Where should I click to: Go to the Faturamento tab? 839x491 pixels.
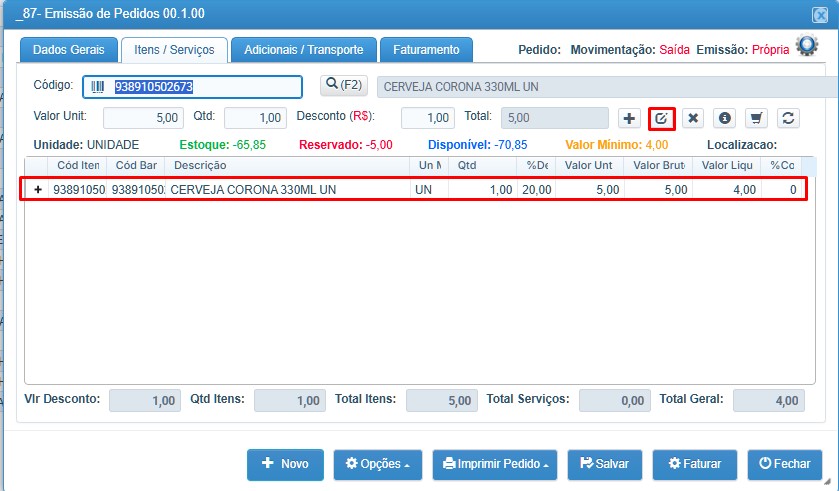point(426,50)
